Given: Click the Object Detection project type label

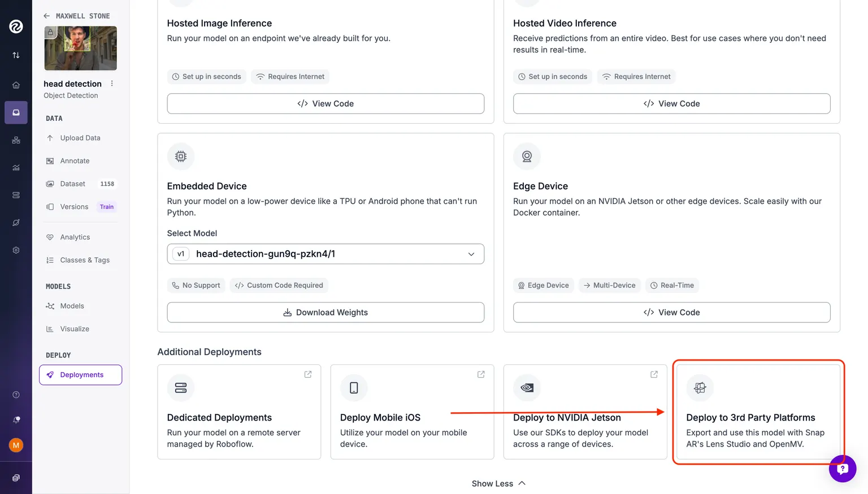Looking at the screenshot, I should point(71,95).
